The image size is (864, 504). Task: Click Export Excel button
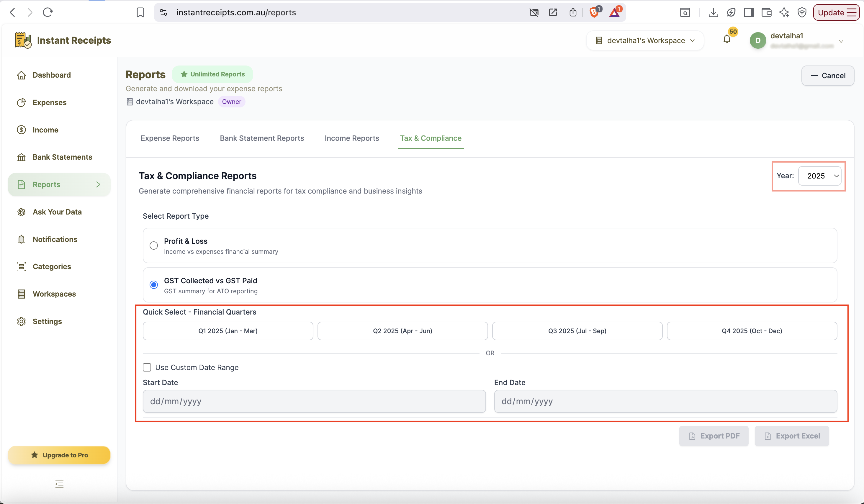point(792,436)
